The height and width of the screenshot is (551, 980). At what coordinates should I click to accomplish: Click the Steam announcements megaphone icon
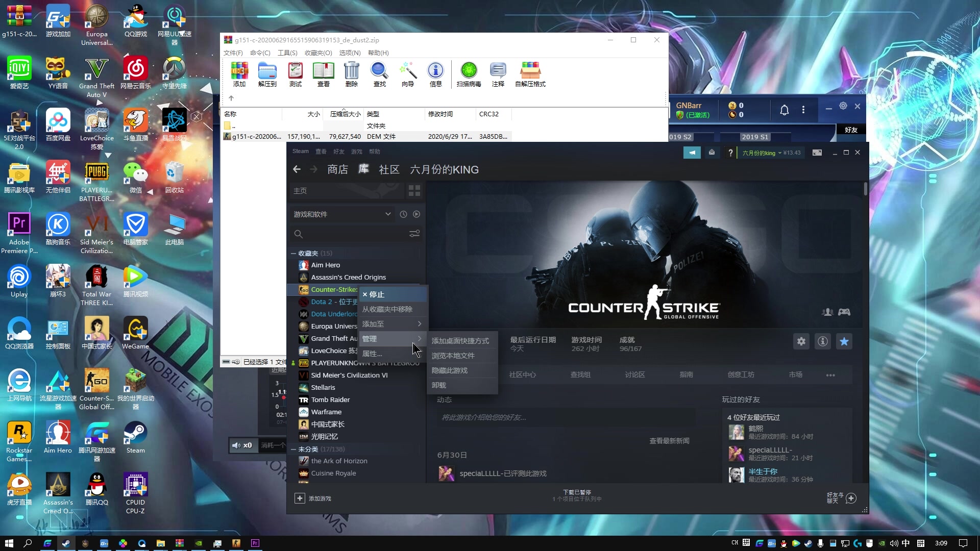click(x=692, y=153)
